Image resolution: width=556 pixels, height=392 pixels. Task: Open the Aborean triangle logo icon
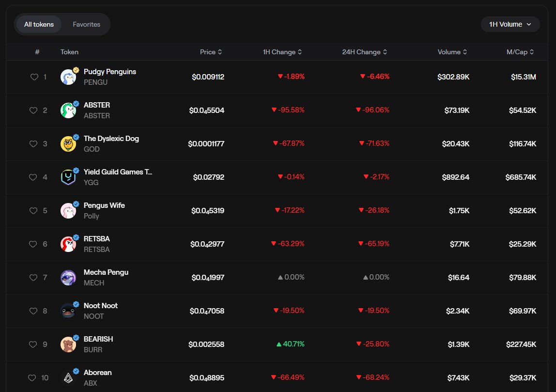(68, 378)
